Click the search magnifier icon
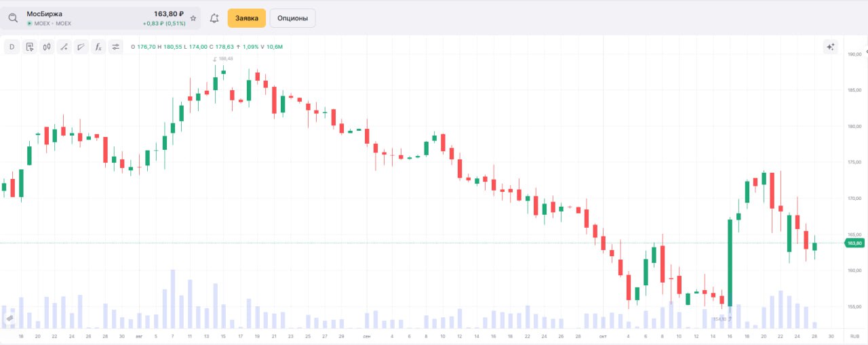Screen dimensions: 868x345 [x=13, y=18]
